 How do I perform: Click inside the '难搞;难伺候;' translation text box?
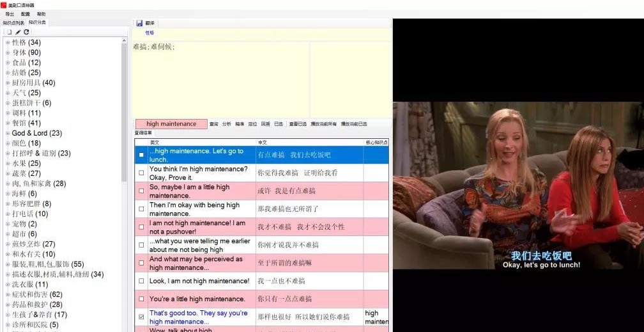point(220,80)
